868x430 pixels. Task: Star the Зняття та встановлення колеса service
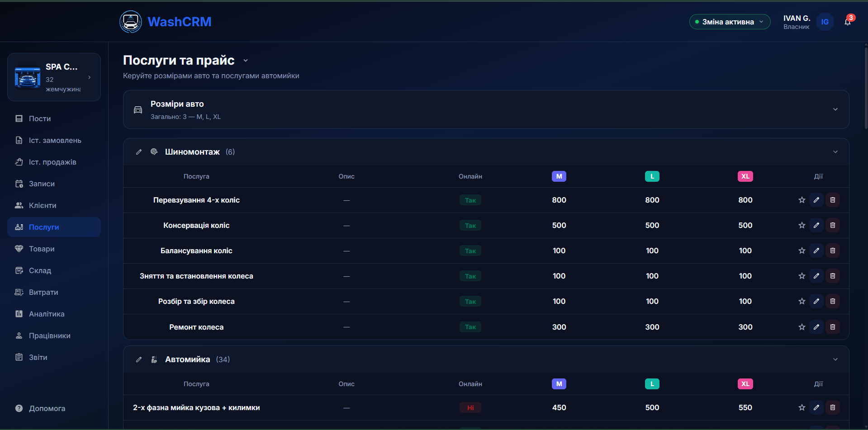[802, 276]
